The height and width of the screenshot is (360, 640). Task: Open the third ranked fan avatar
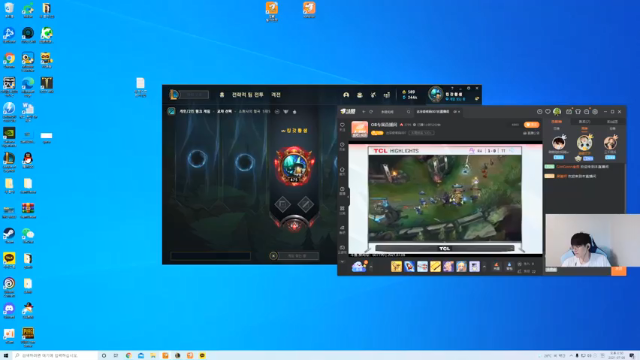click(x=610, y=143)
